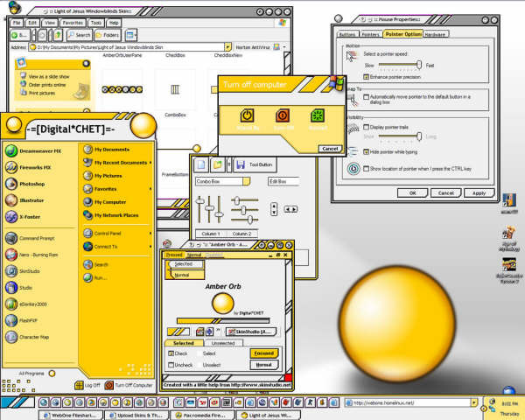Select the Unselected tab in Amber Orb
This screenshot has width=525, height=420.
[x=223, y=343]
